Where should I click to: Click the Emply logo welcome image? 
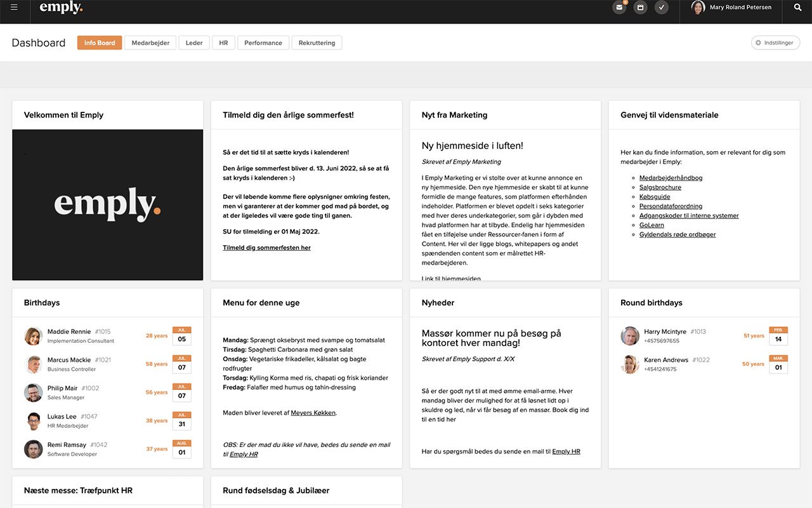pyautogui.click(x=108, y=204)
